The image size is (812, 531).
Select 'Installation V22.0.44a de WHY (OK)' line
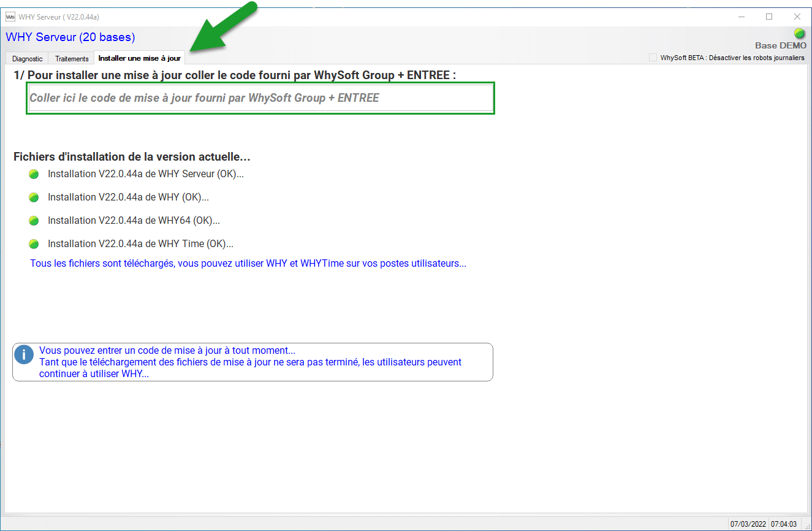pos(129,197)
